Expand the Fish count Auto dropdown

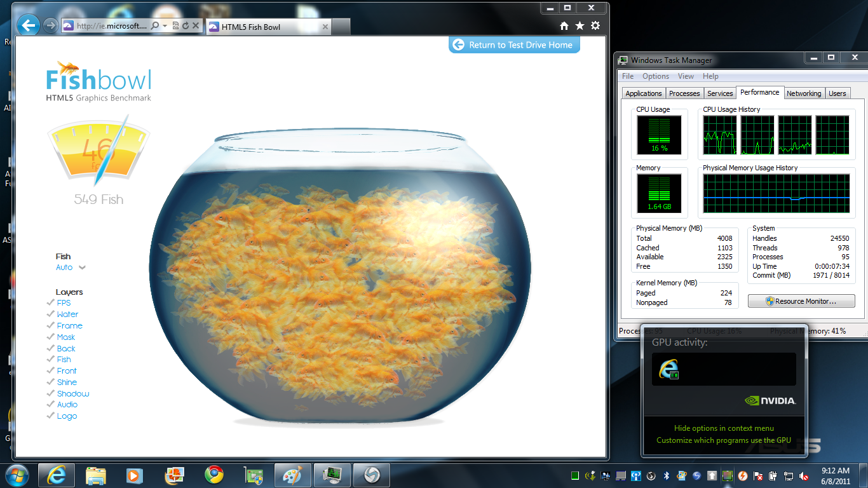71,268
